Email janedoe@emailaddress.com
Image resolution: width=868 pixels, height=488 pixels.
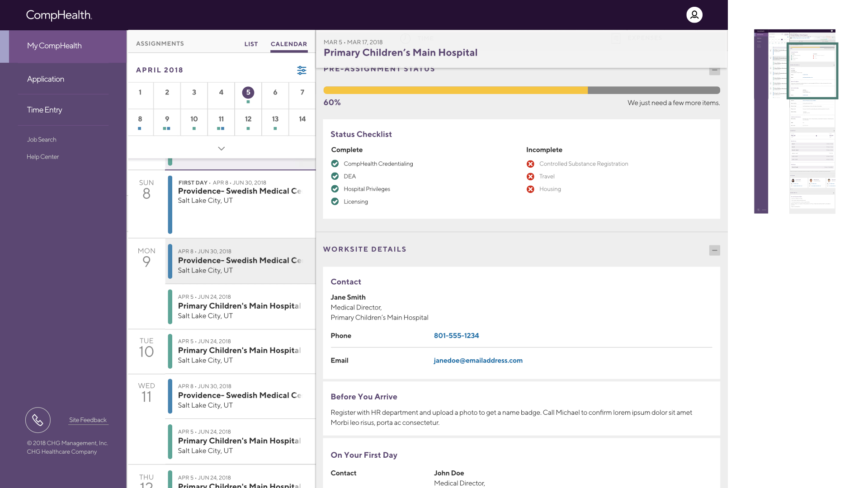[x=478, y=361]
